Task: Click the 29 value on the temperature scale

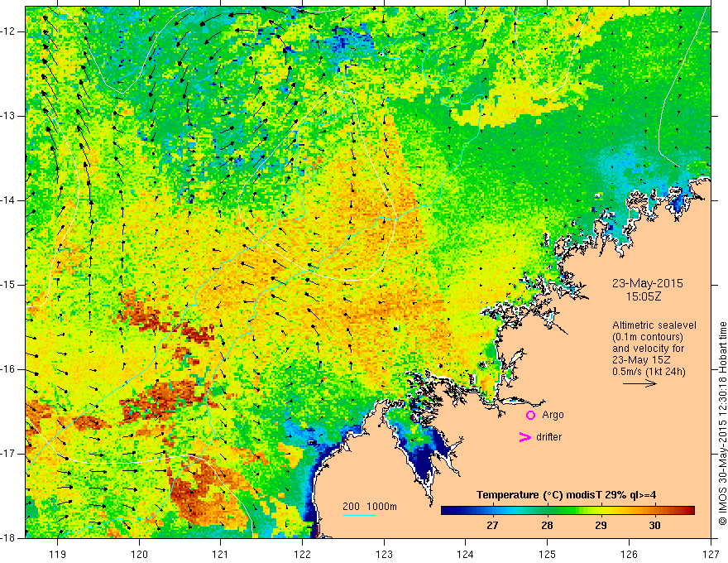Action: pos(601,526)
